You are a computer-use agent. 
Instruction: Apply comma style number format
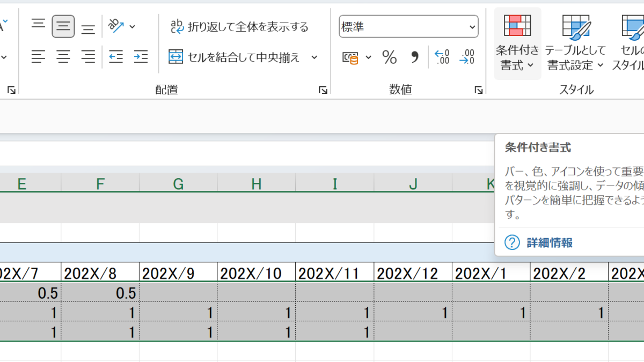point(414,57)
